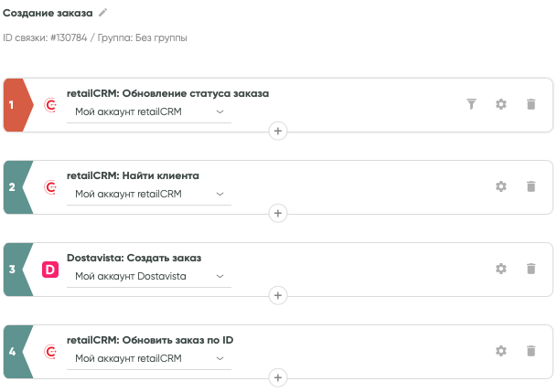Screen dimensions: 558x392
Task: Click the step number 4 marker
Action: click(16, 352)
